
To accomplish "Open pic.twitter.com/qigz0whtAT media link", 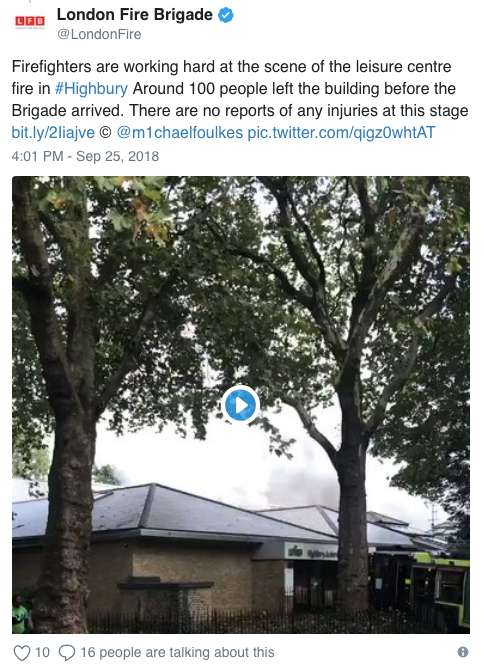I will (x=342, y=133).
